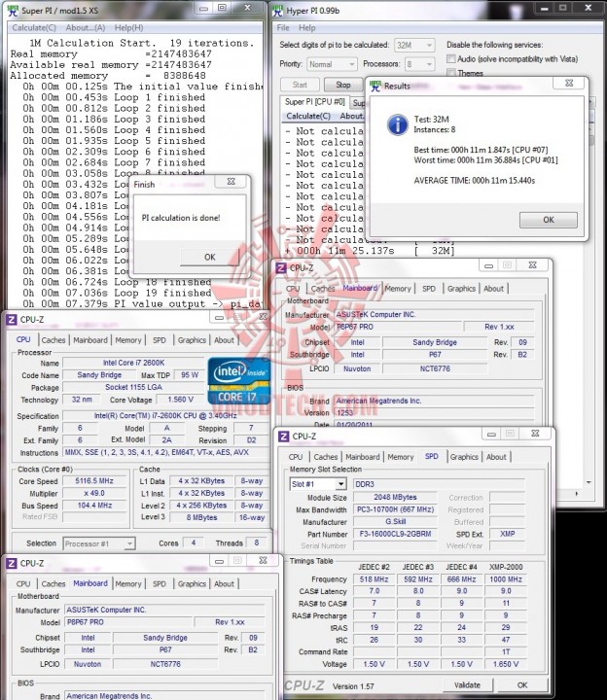The height and width of the screenshot is (700, 607).
Task: Click the Specification i7-2600K CPU text
Action: (165, 416)
